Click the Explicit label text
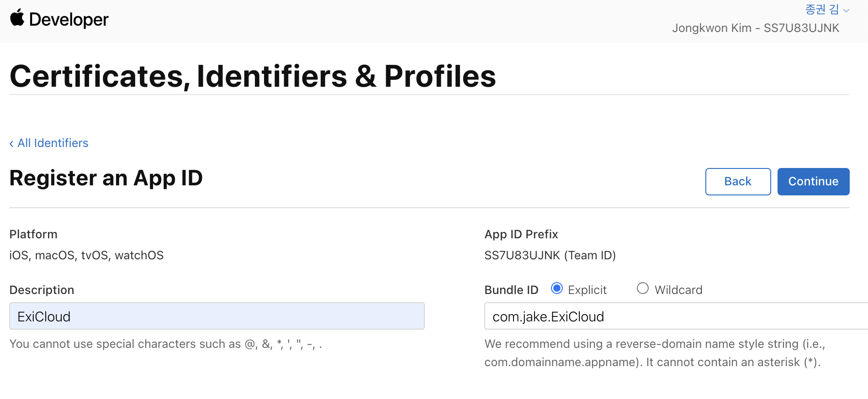This screenshot has height=399, width=868. 587,290
